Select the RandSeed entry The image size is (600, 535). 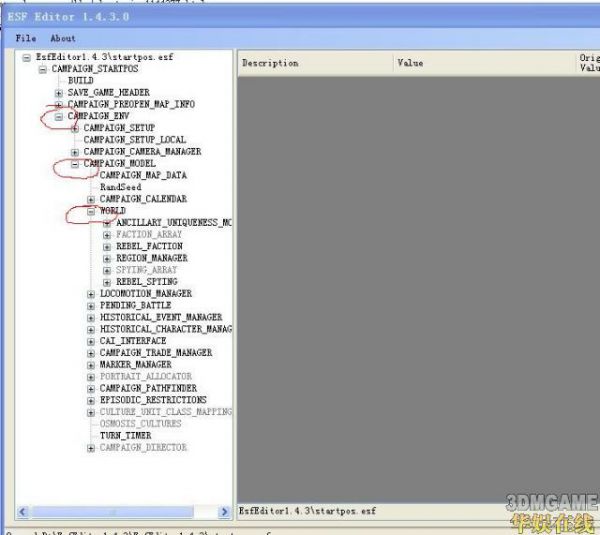[120, 187]
